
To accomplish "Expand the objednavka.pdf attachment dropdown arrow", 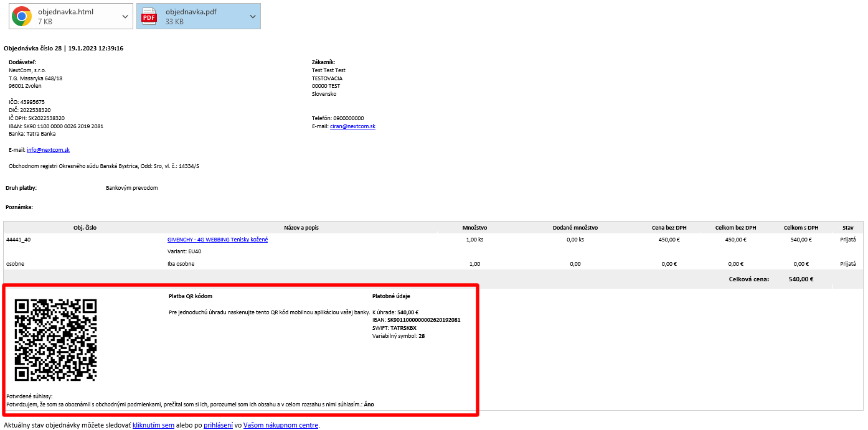I will [x=252, y=16].
